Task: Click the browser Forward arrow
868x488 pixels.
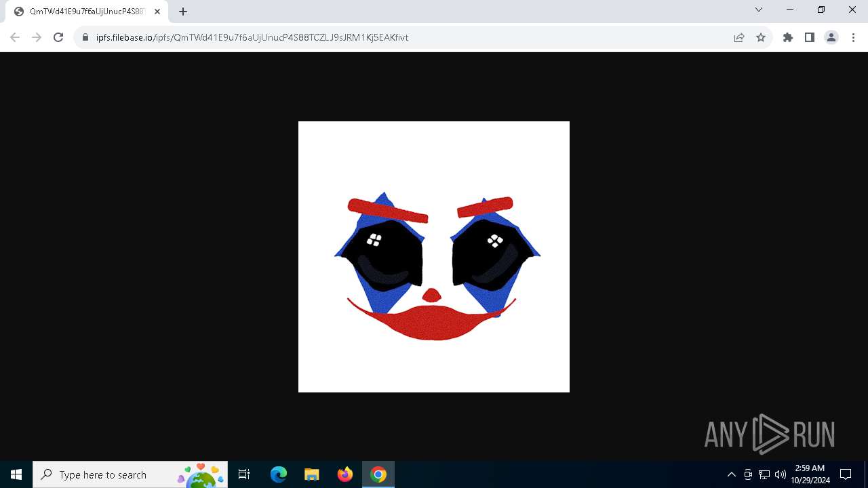Action: [37, 37]
